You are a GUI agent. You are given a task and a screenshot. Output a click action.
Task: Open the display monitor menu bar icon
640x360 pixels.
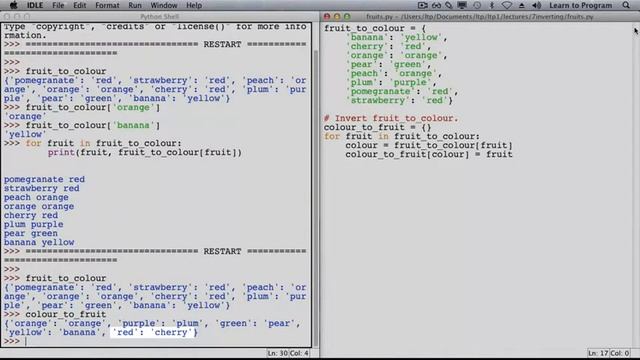pos(462,5)
